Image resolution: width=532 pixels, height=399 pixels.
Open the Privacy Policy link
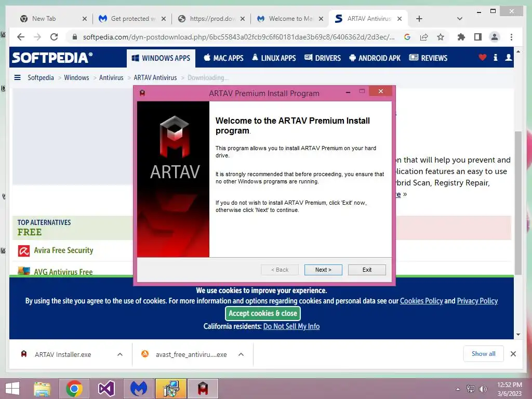pos(477,301)
